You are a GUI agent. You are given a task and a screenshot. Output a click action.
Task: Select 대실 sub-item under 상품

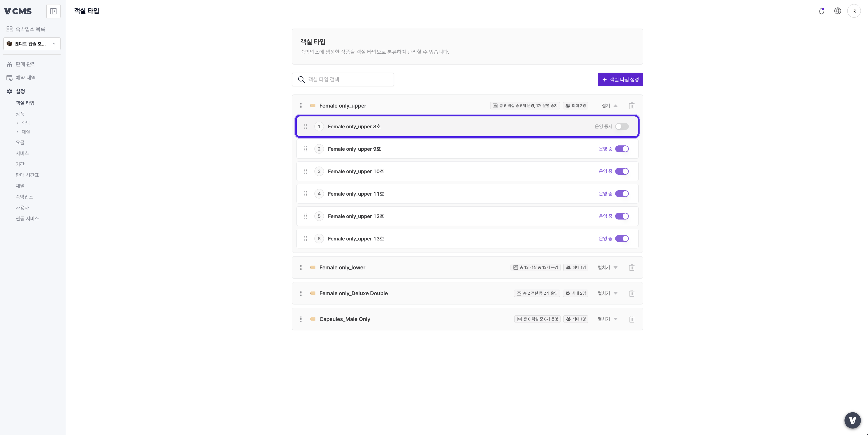click(x=26, y=132)
